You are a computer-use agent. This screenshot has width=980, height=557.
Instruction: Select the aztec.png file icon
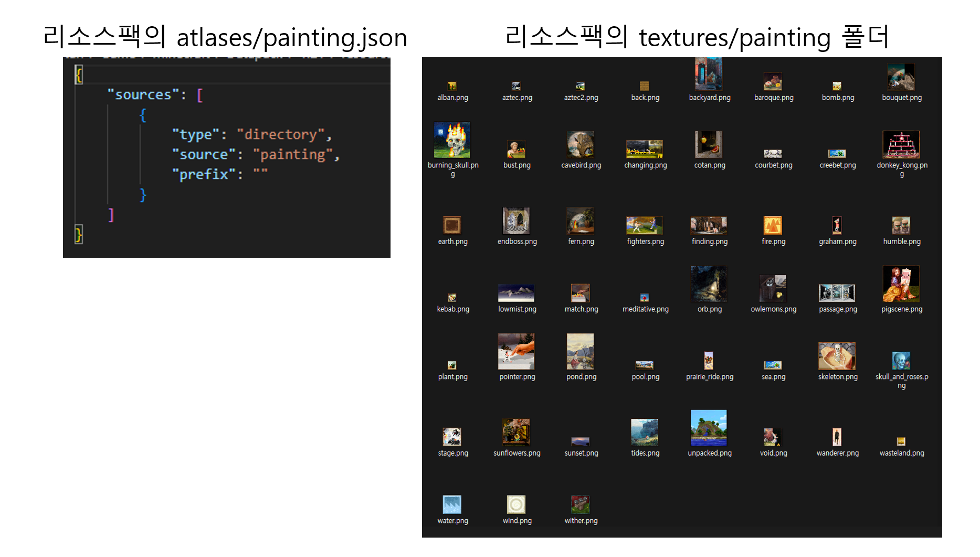click(x=517, y=86)
